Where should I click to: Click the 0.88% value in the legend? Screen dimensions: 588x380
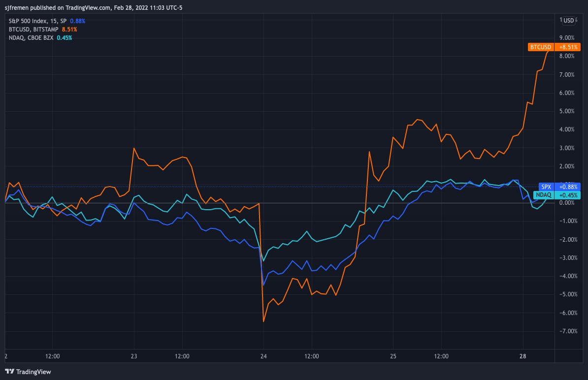coord(78,21)
